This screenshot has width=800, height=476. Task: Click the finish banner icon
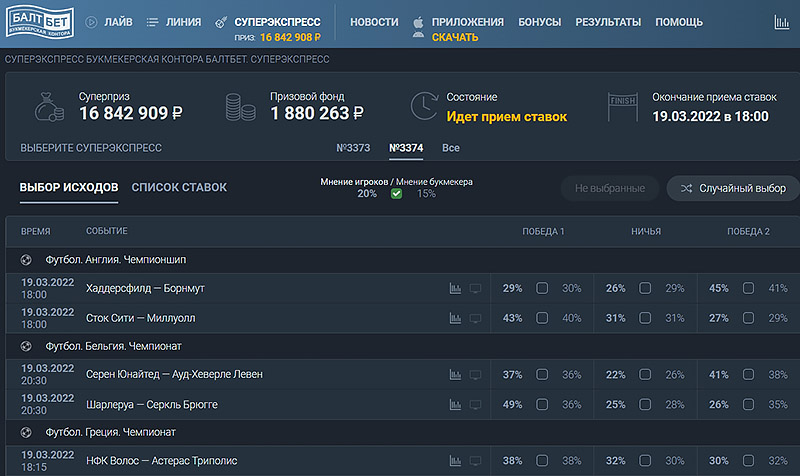pos(622,107)
